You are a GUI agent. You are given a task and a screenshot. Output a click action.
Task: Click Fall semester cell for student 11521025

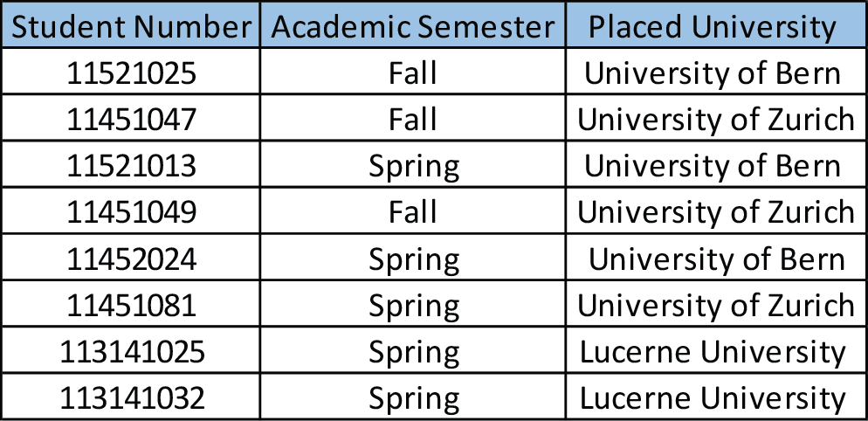tap(412, 71)
